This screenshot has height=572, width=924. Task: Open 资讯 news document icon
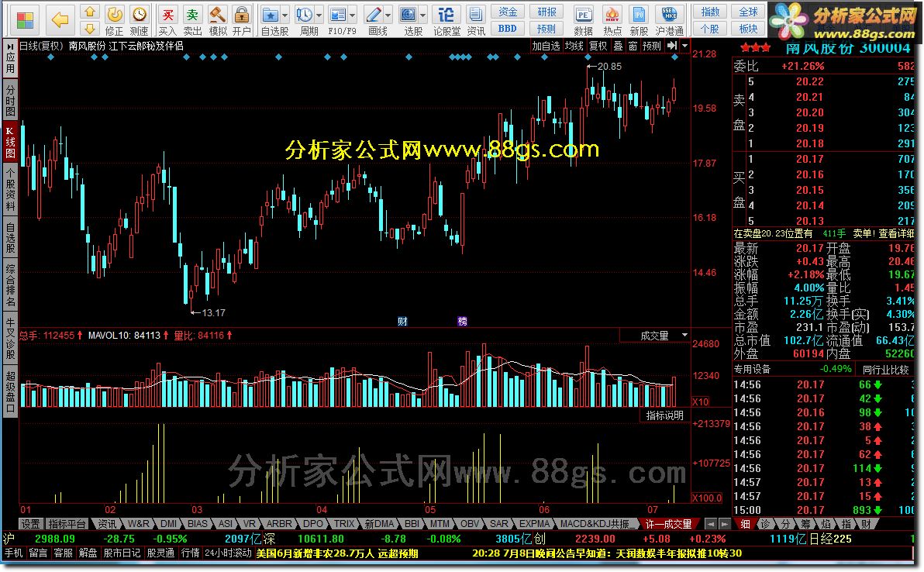click(475, 21)
